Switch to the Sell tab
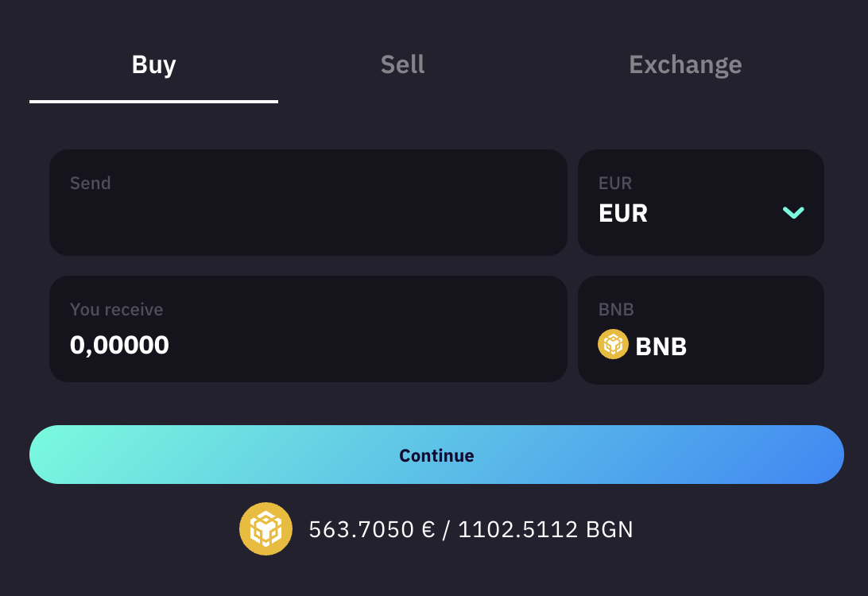 click(402, 64)
